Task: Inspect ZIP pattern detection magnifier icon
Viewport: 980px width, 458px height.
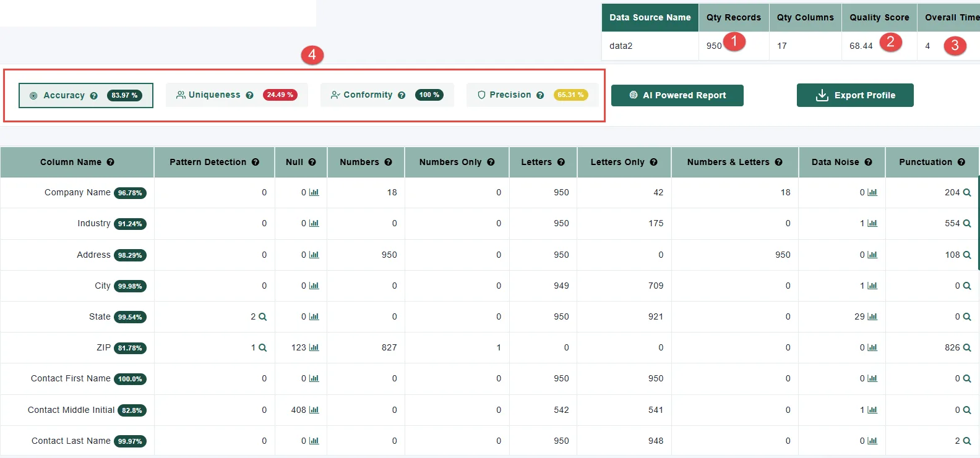Action: click(262, 347)
